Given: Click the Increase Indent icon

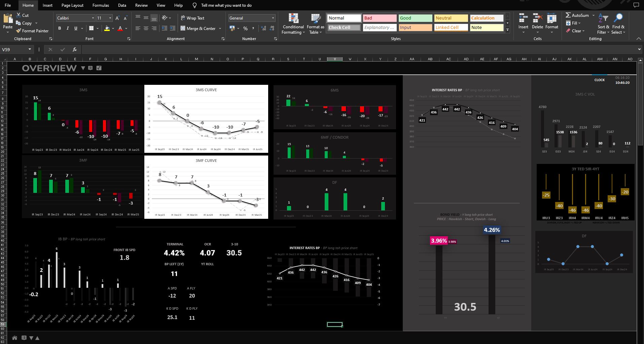Looking at the screenshot, I should point(173,28).
